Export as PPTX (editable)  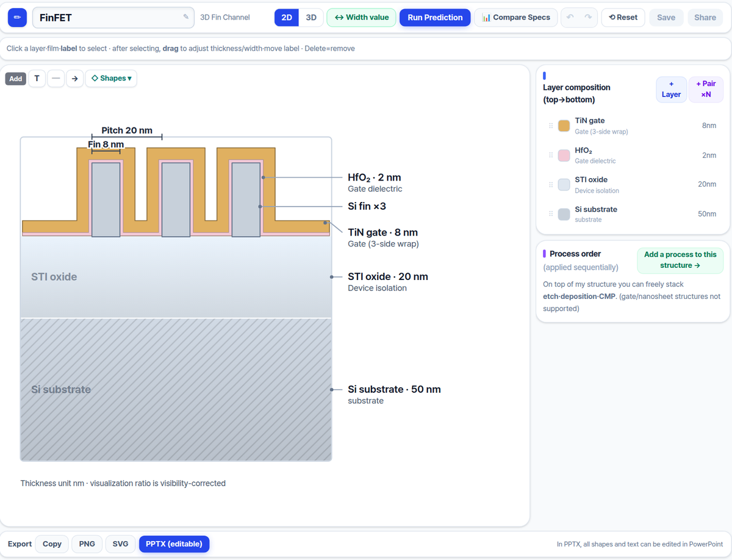pos(174,544)
